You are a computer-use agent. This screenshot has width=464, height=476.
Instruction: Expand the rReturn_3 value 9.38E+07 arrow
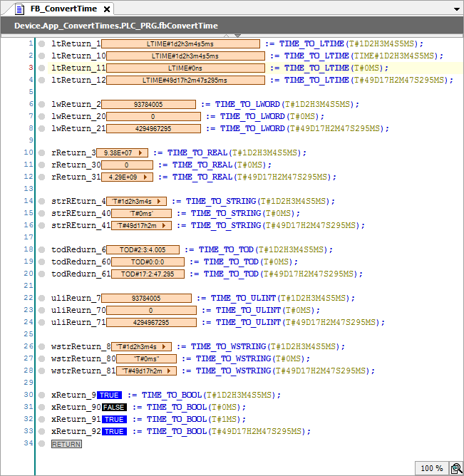[142, 152]
